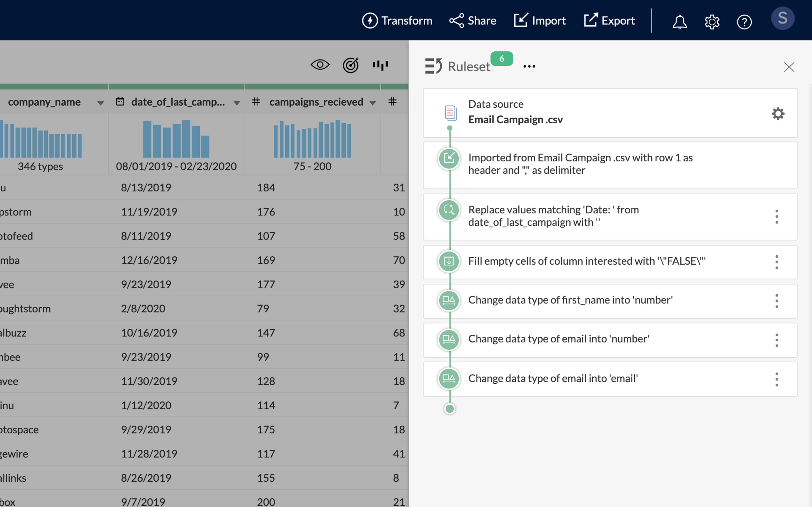Click the eye visibility icon in the toolbar

click(x=320, y=65)
